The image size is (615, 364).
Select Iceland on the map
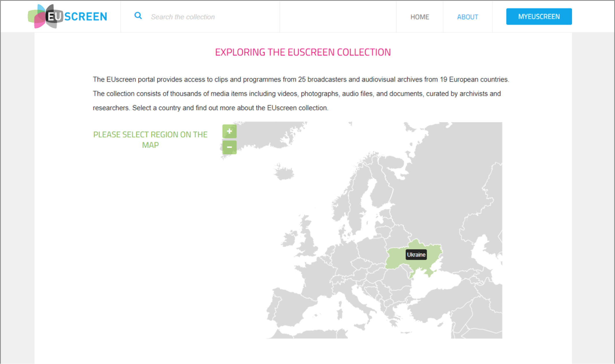tap(284, 172)
